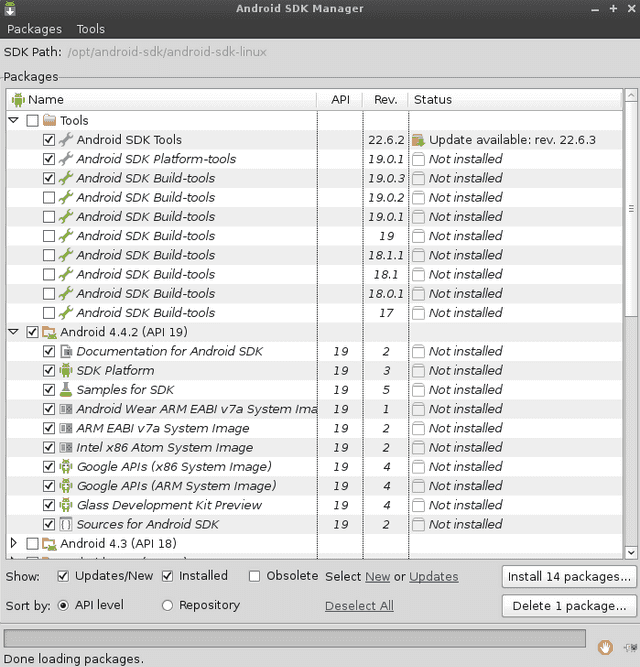This screenshot has height=667, width=640.
Task: Collapse the Tools tree group
Action: point(14,120)
